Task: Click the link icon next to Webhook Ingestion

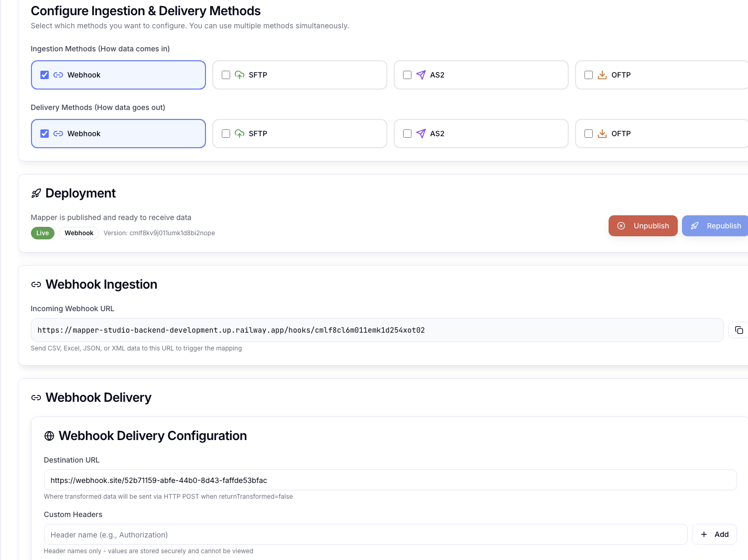Action: coord(36,284)
